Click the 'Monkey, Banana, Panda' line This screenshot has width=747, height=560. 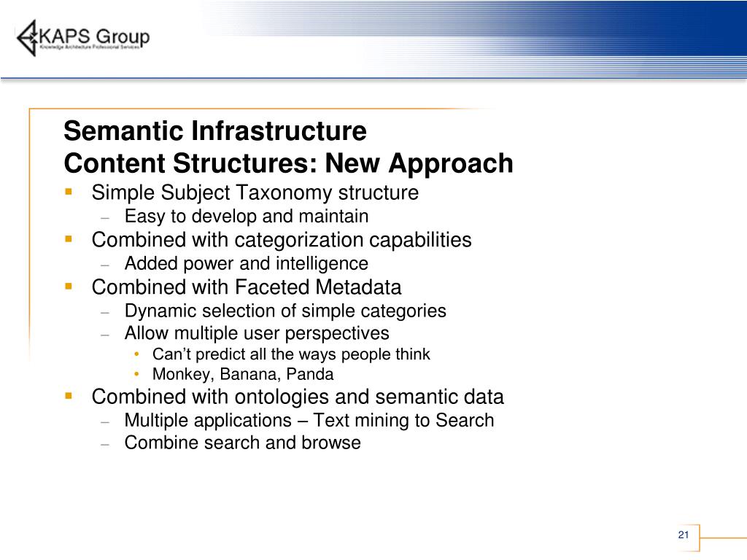243,374
